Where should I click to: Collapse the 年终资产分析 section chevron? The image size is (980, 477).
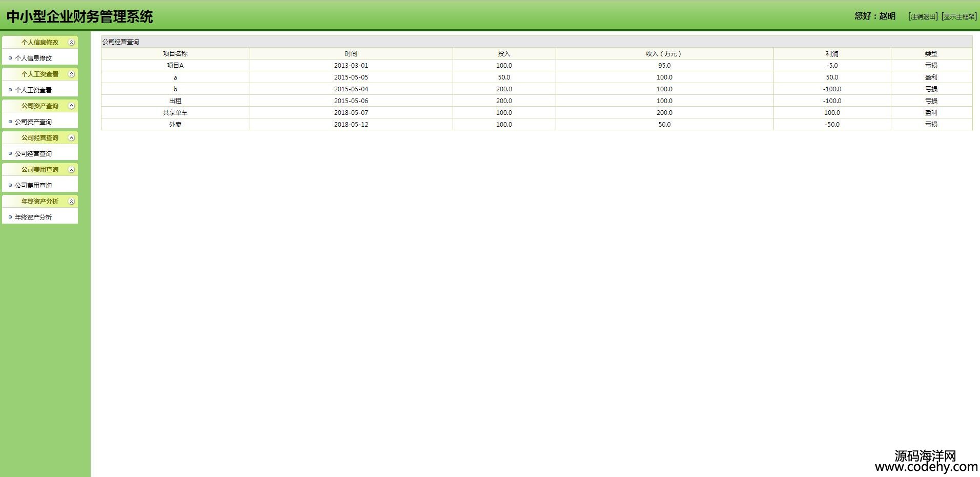pyautogui.click(x=72, y=202)
